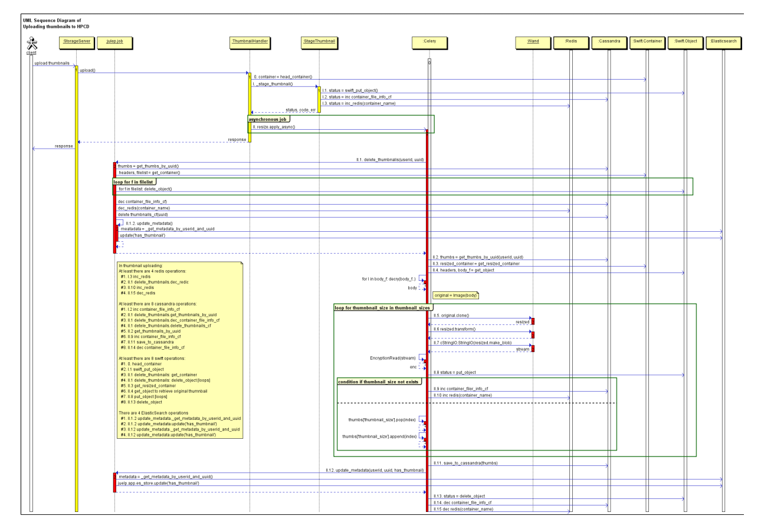Click the :ThumbnailHandler lifeline header
Image resolution: width=774 pixels, height=532 pixels.
(x=250, y=42)
